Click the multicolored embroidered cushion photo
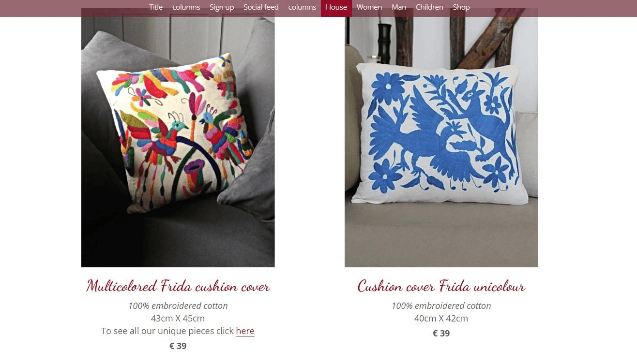Screen dimensions: 637x364 178,138
